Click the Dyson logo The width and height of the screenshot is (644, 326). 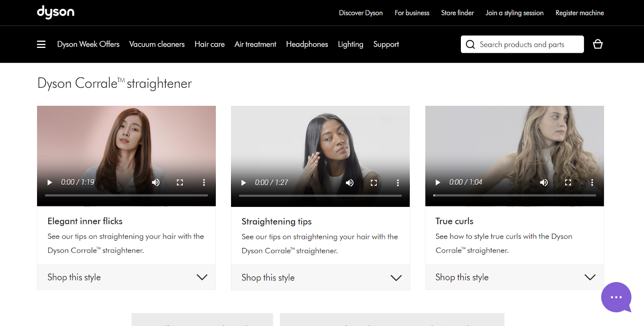56,12
